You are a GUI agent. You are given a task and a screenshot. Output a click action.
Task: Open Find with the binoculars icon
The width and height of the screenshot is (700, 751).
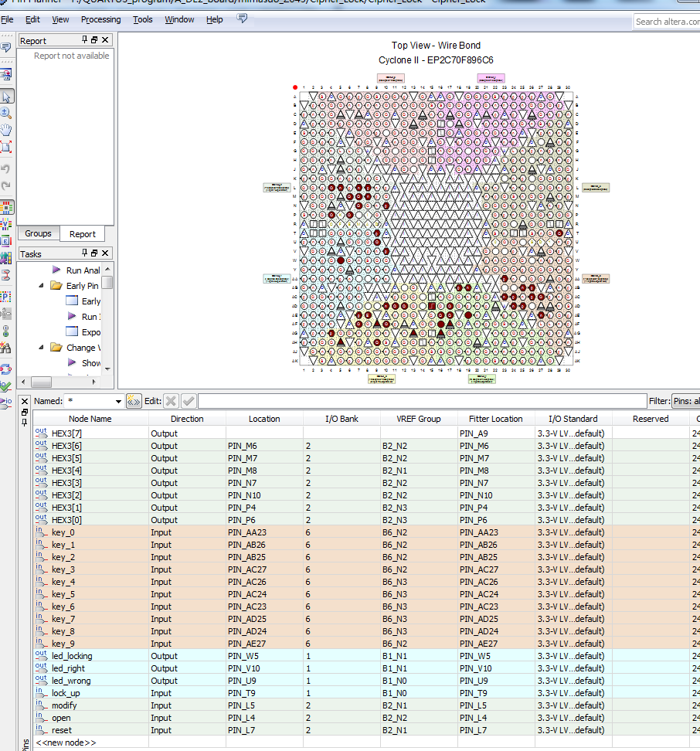(6, 348)
